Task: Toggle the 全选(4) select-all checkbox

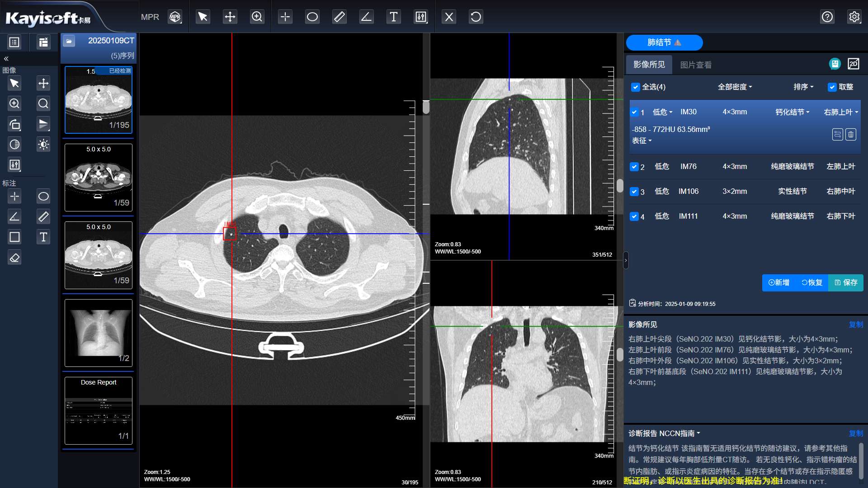Action: (x=636, y=87)
